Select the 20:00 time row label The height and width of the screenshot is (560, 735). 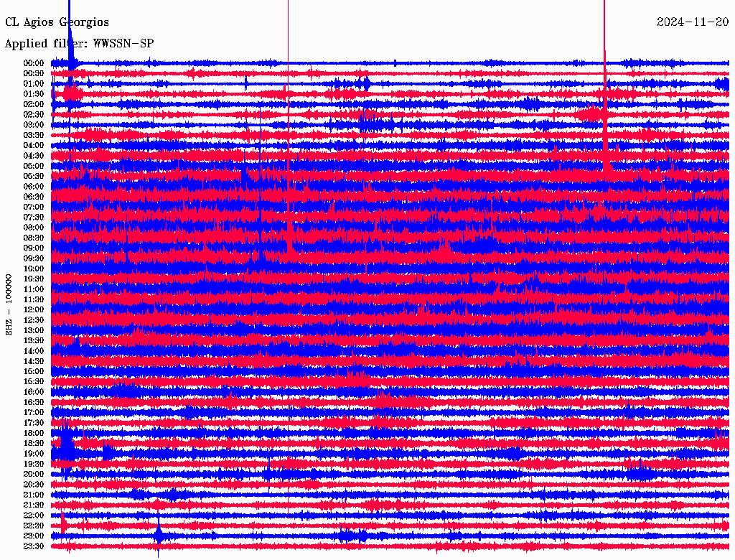point(34,475)
